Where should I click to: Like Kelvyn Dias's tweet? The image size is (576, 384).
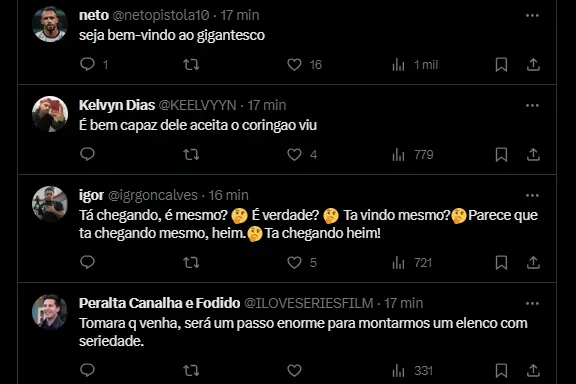[294, 154]
